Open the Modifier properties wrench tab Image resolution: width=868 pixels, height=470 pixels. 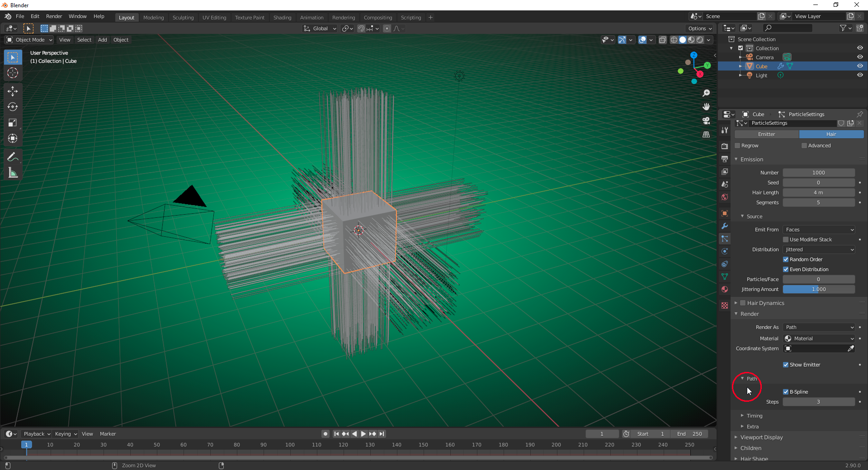725,226
